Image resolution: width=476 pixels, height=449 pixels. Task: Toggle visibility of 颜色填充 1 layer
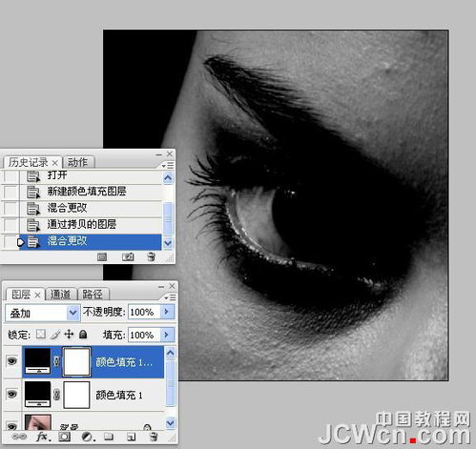[x=11, y=395]
